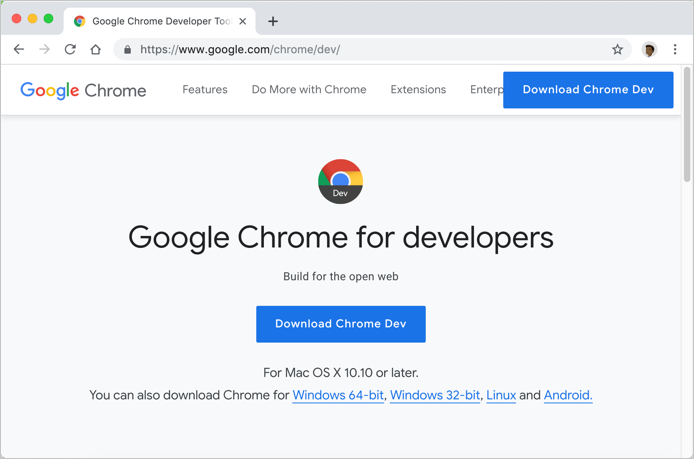Select the Google Chrome Developer Tools tab

click(x=160, y=21)
